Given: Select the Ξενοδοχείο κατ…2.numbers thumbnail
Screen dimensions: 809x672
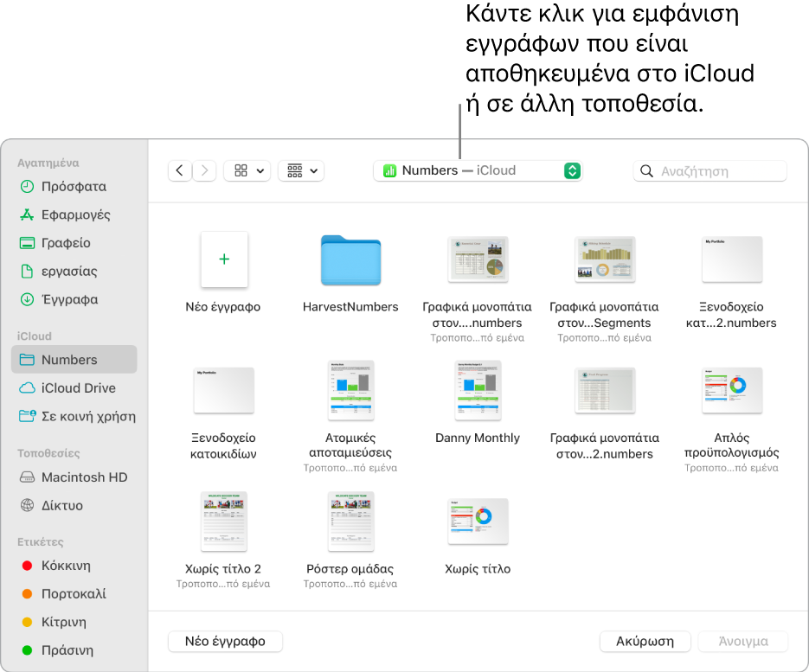Looking at the screenshot, I should coord(732,259).
